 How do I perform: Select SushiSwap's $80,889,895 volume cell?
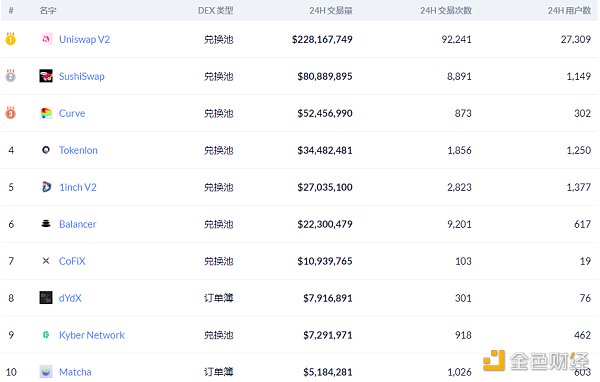coord(325,76)
